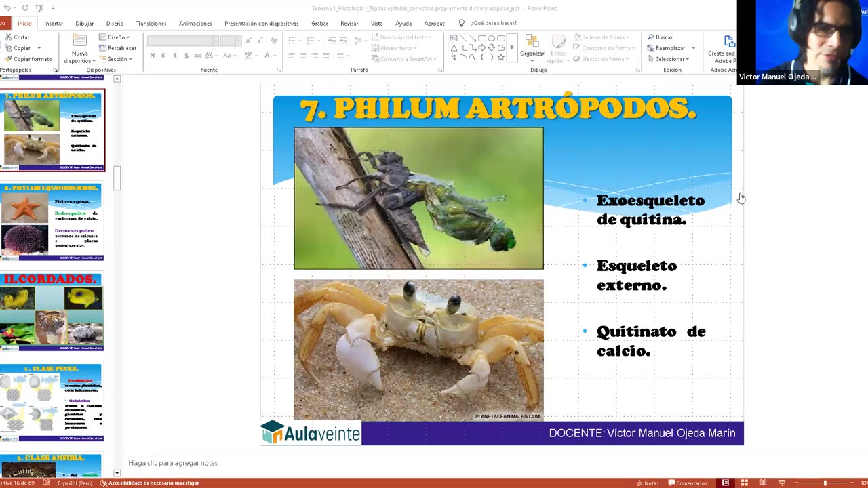Open Contorno de forma dropdown
Image resolution: width=868 pixels, height=488 pixels.
(x=604, y=48)
